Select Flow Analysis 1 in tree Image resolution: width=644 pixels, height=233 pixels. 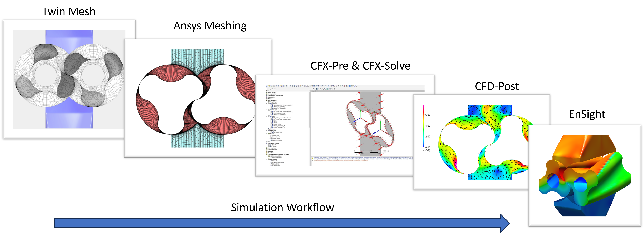click(x=272, y=100)
